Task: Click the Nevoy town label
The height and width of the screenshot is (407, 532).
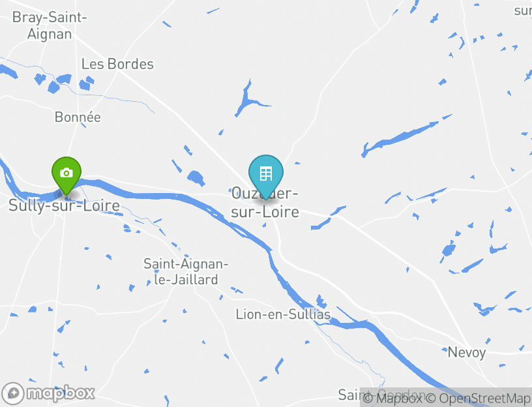Action: (x=467, y=352)
